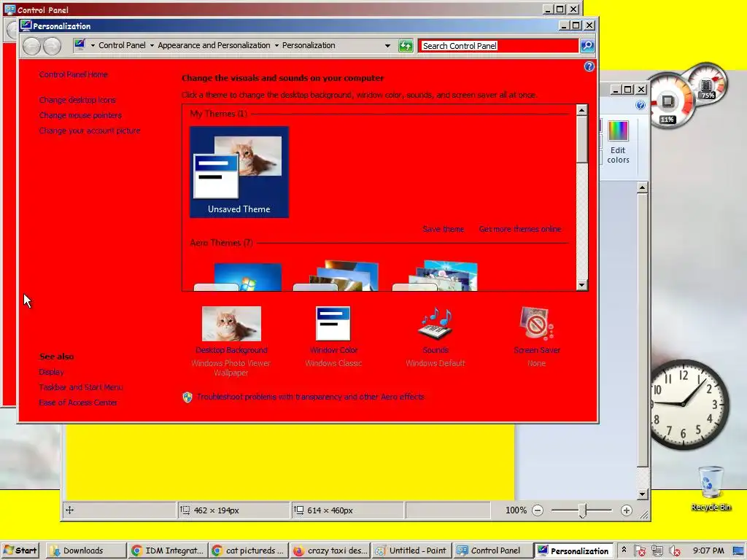This screenshot has width=747, height=560.
Task: Switch to Downloads taskbar button
Action: [x=86, y=551]
